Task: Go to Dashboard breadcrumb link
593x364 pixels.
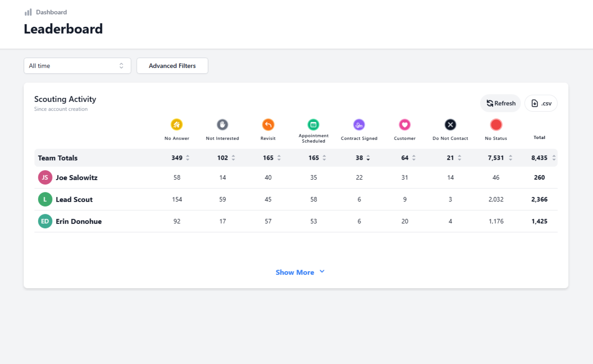Action: [x=51, y=12]
